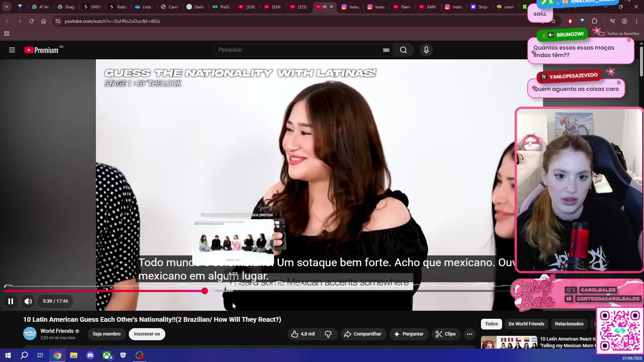Click the video title text
Viewport: 644px width, 362px height.
[x=152, y=319]
